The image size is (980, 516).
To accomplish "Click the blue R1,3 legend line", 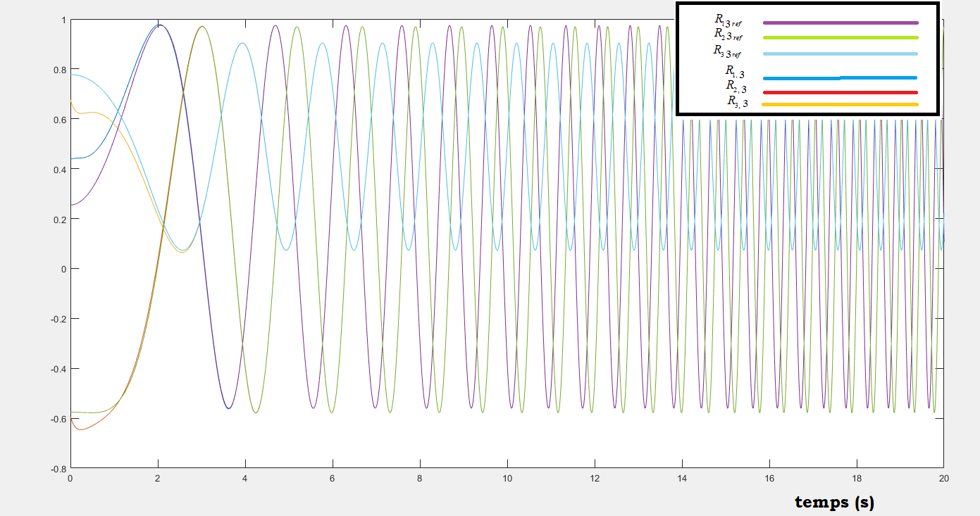I will click(840, 78).
